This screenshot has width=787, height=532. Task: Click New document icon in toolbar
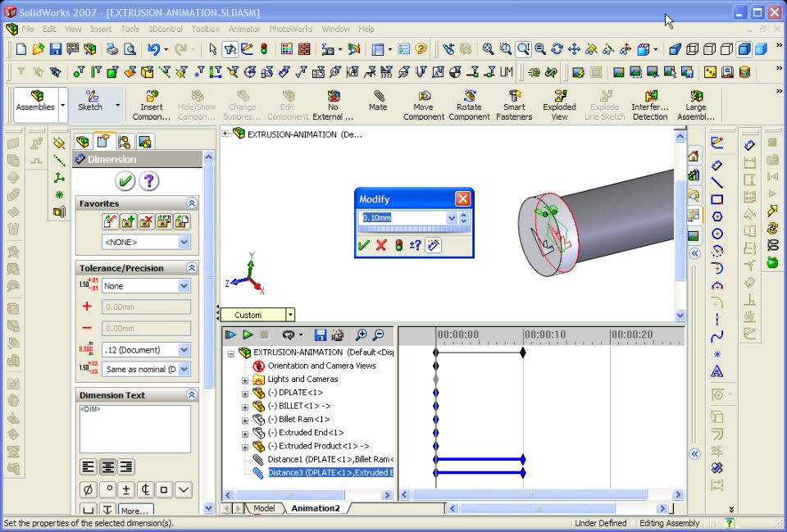tap(21, 49)
